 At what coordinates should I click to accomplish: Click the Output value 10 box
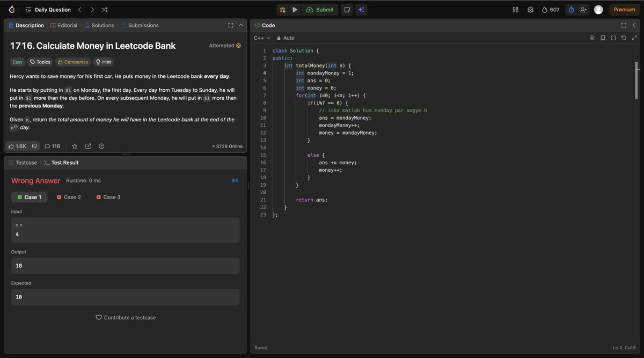[x=125, y=266]
